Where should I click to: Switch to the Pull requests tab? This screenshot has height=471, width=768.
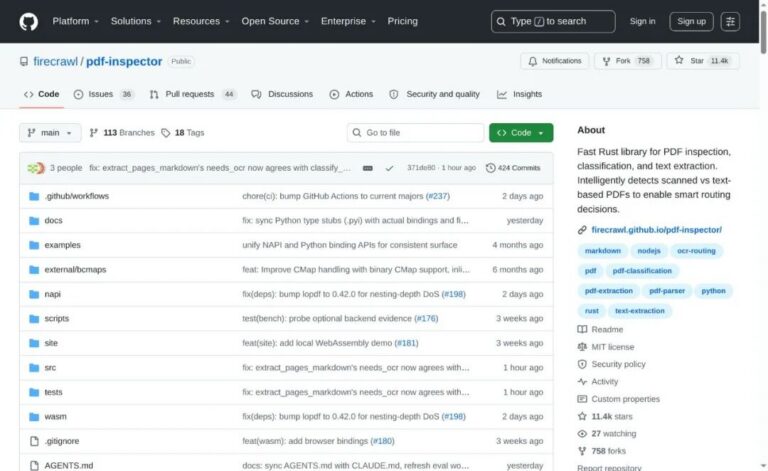[x=192, y=94]
